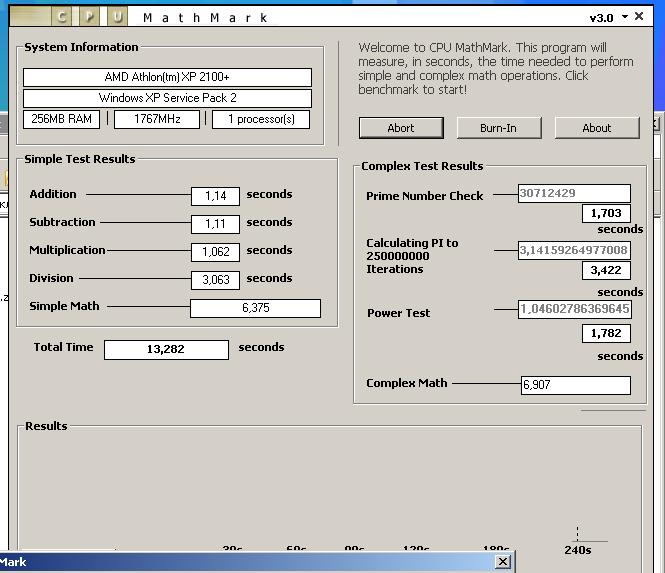The width and height of the screenshot is (665, 573).
Task: Click the Results group heading
Action: (x=46, y=426)
